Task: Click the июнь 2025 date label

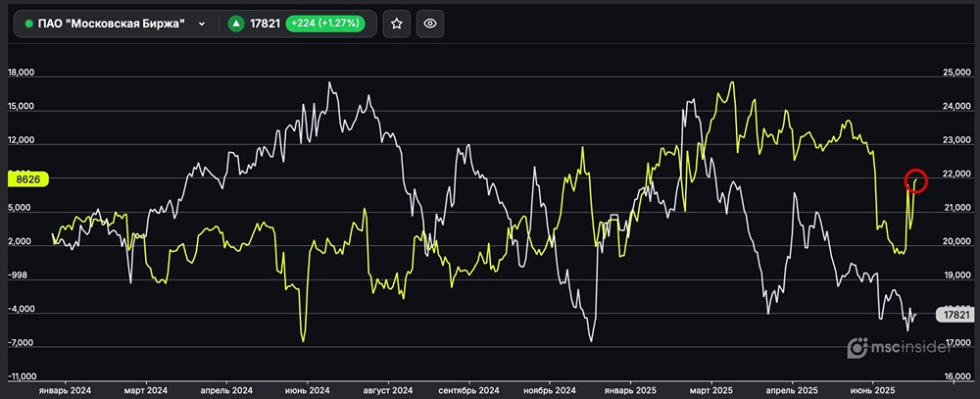Action: [873, 390]
